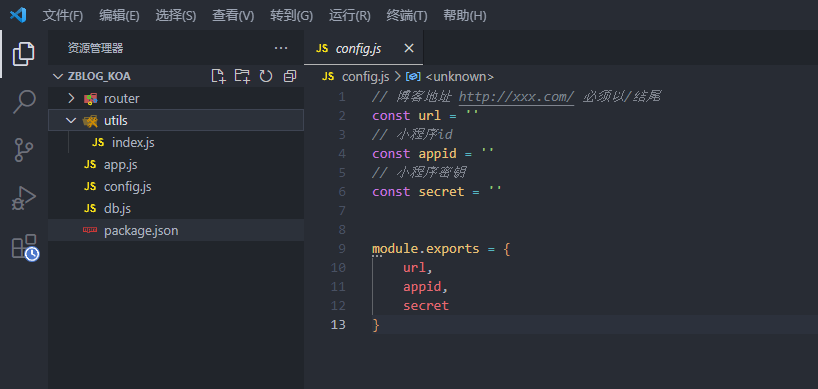
Task: Open the Extensions view icon
Action: [25, 247]
